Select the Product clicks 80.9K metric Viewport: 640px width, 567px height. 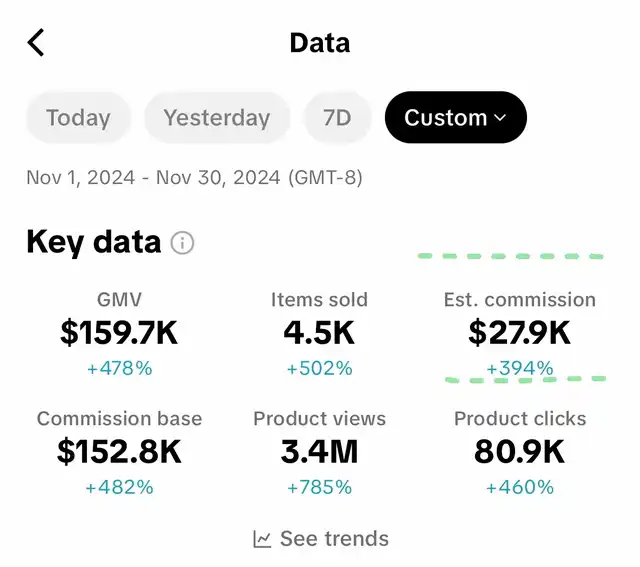tap(520, 453)
